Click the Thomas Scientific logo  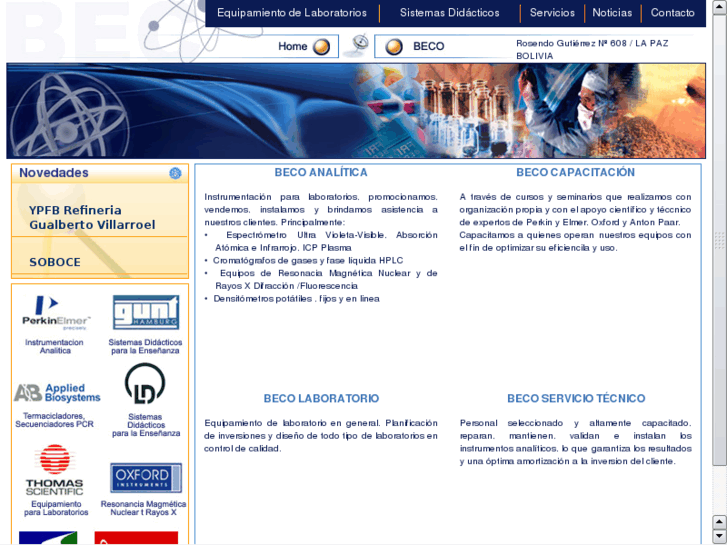54,469
